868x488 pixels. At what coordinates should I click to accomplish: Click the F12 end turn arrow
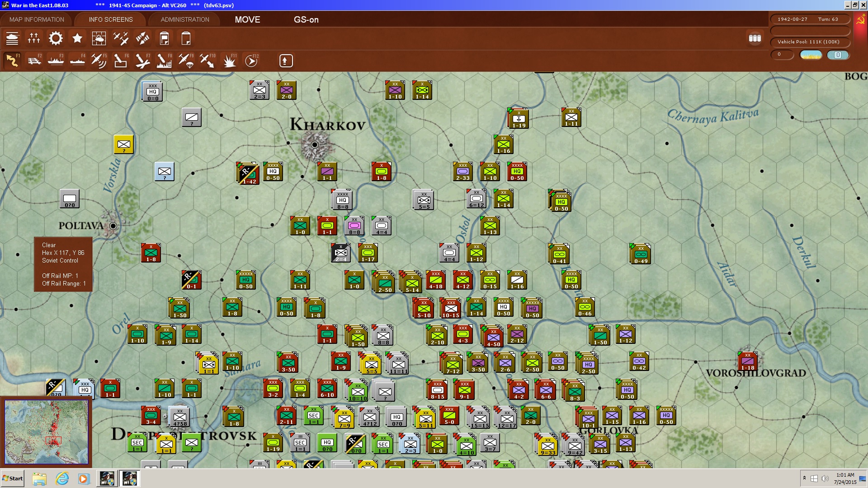pyautogui.click(x=251, y=61)
